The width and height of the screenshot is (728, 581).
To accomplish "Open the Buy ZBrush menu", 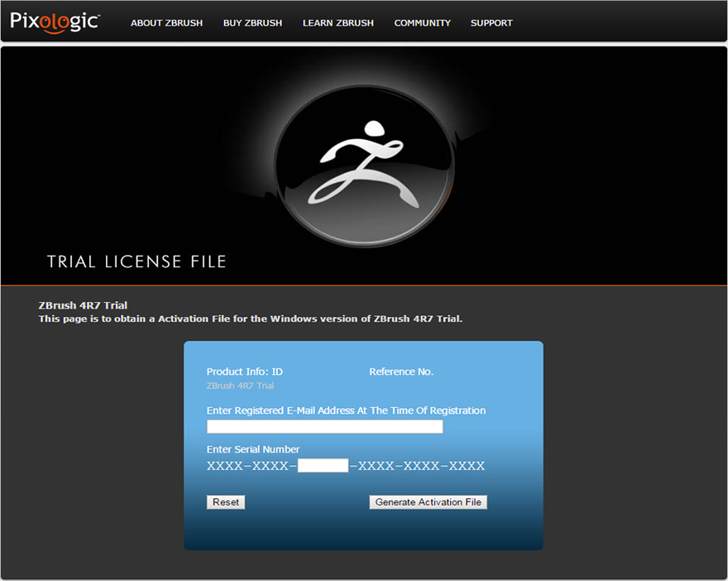I will coord(252,22).
